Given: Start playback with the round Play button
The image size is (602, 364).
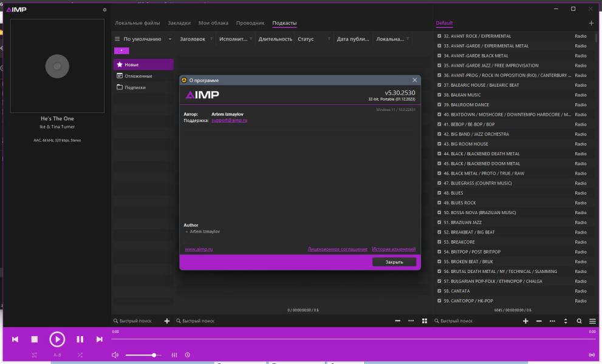Looking at the screenshot, I should [57, 339].
